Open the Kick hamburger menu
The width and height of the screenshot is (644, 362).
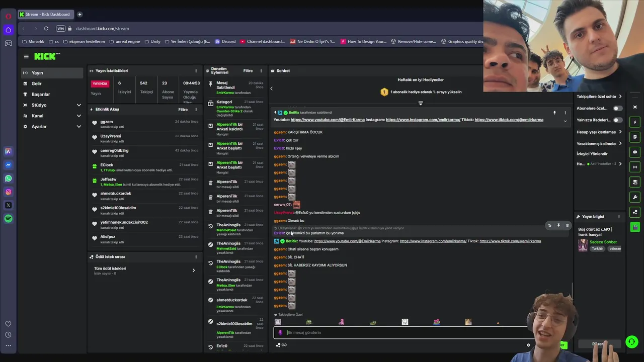pyautogui.click(x=26, y=57)
